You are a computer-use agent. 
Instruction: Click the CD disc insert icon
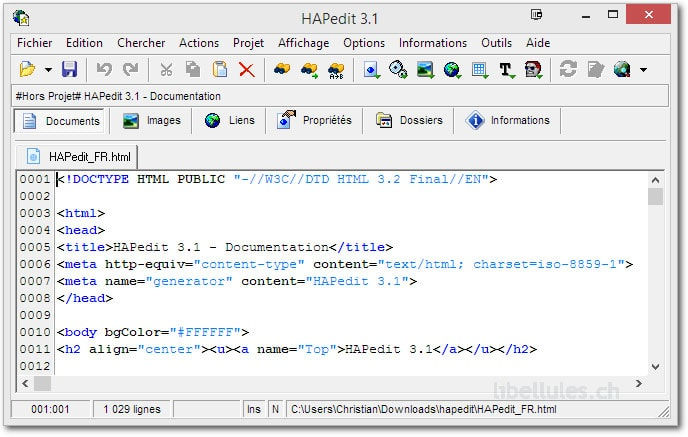(x=398, y=69)
